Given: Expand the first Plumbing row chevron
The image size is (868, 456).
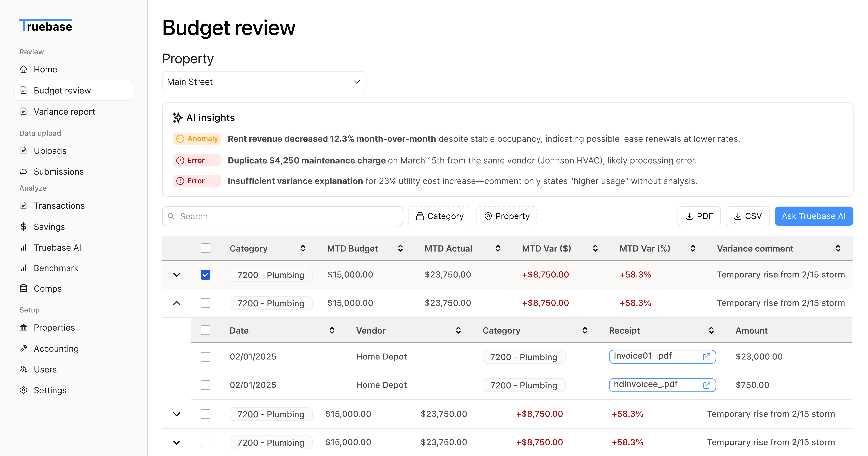Looking at the screenshot, I should [x=177, y=275].
